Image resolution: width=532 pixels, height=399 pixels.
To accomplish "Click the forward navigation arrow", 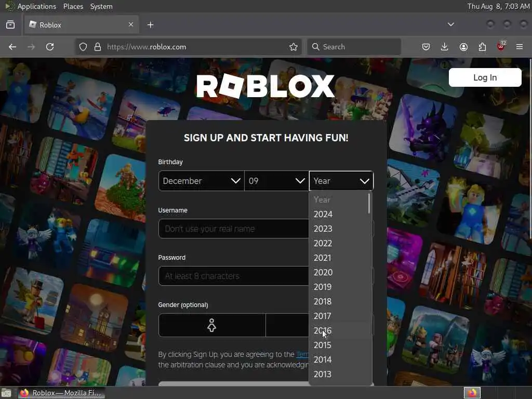I will 31,47.
